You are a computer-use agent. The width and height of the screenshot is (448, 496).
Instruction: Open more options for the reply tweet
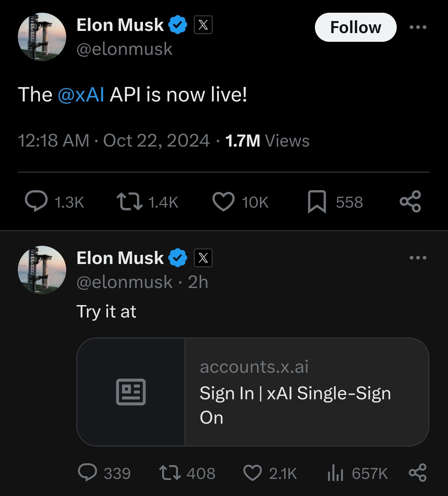tap(418, 258)
